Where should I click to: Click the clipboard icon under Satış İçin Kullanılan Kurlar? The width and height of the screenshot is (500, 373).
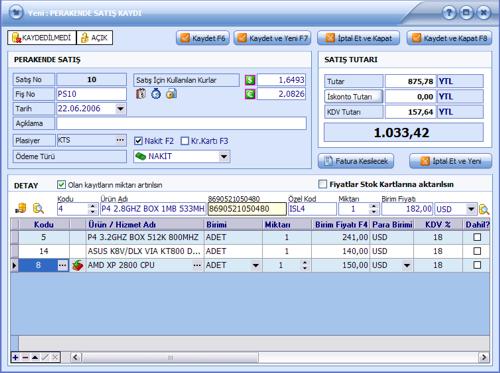coord(141,94)
